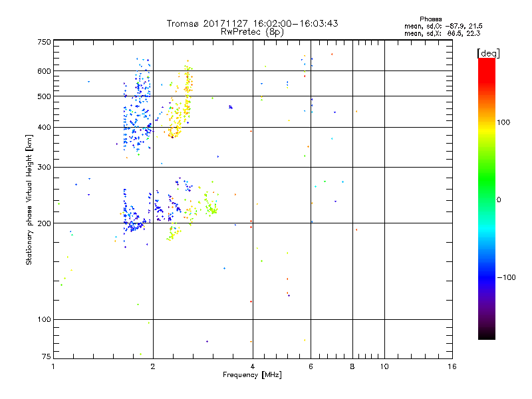Click the 'mean, sd,X: 86.5, 22.3' line
Image resolution: width=532 pixels, height=399 pixels.
[442, 33]
